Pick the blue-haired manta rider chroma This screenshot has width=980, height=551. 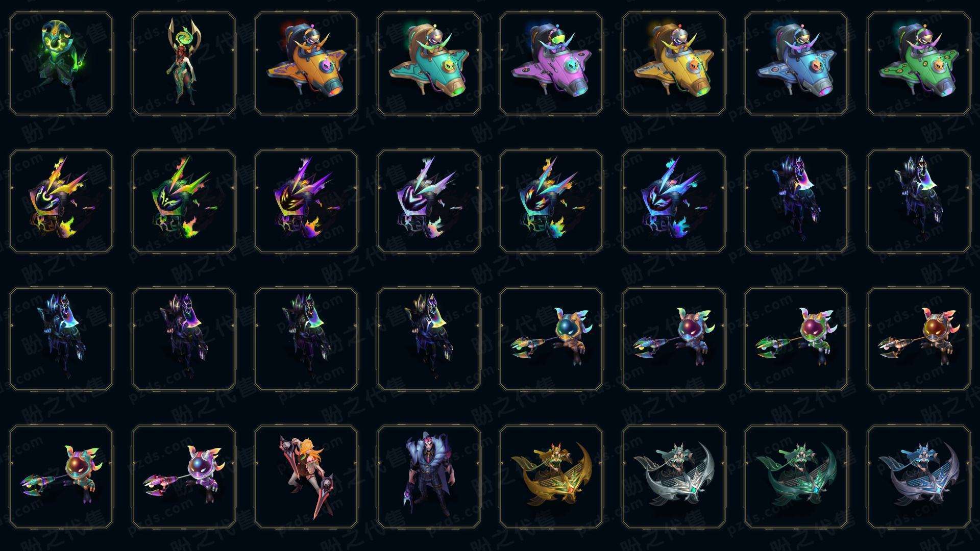click(x=919, y=477)
